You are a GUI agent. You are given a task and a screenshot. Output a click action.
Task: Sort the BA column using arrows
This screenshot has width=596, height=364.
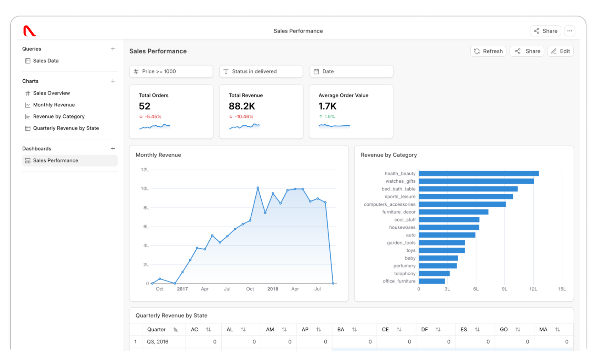tap(354, 330)
